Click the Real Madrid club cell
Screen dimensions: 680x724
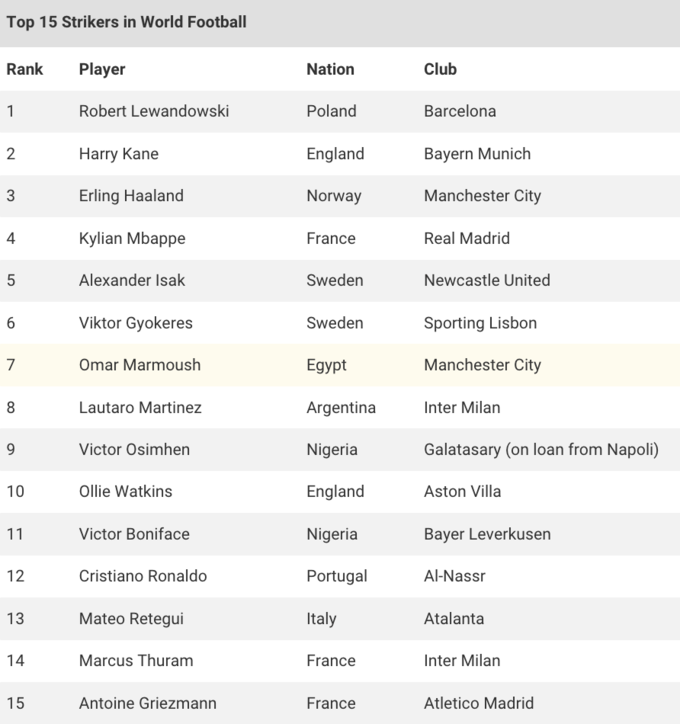(x=466, y=238)
